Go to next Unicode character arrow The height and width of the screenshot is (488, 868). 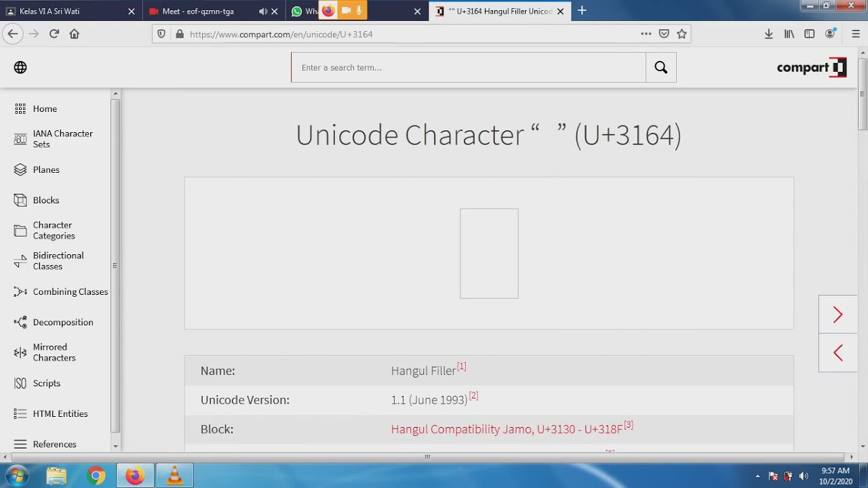click(x=838, y=314)
